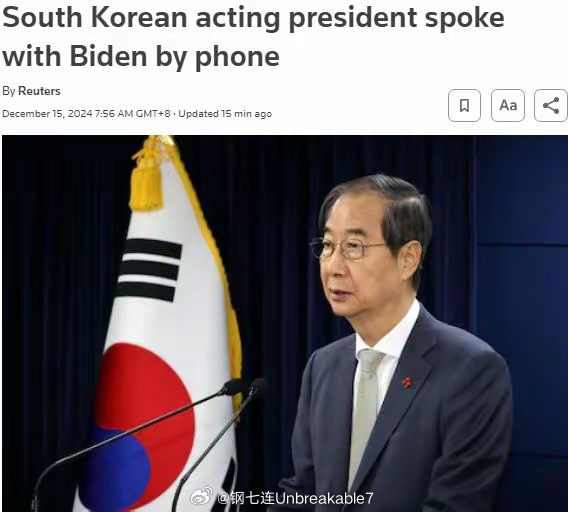568x512 pixels.
Task: Click the Weibo logo watermark
Action: (x=202, y=496)
